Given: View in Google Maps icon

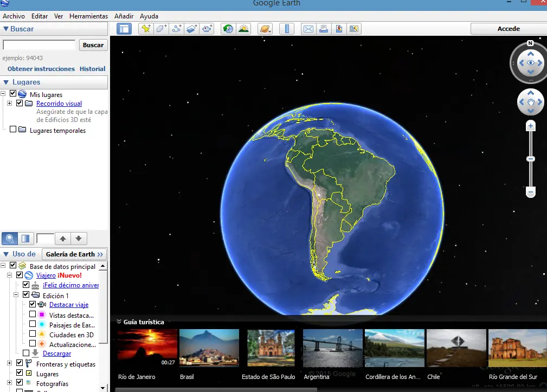Looking at the screenshot, I should pyautogui.click(x=354, y=29).
